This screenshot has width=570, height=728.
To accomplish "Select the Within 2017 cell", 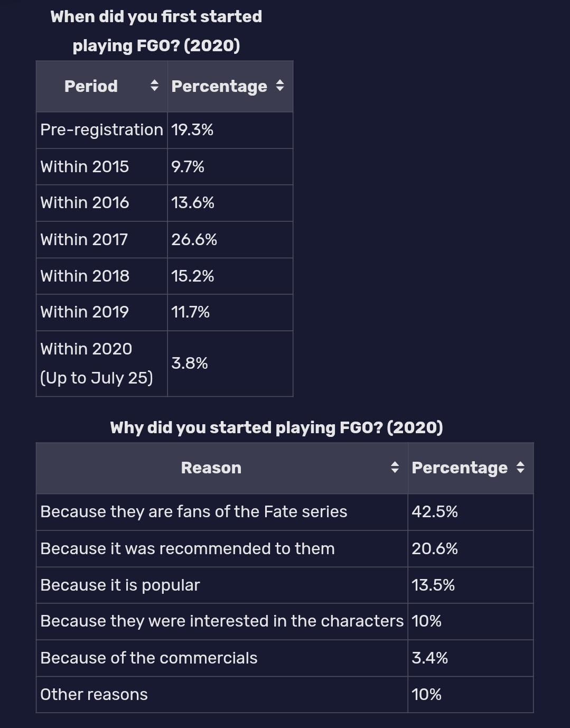I will [102, 239].
